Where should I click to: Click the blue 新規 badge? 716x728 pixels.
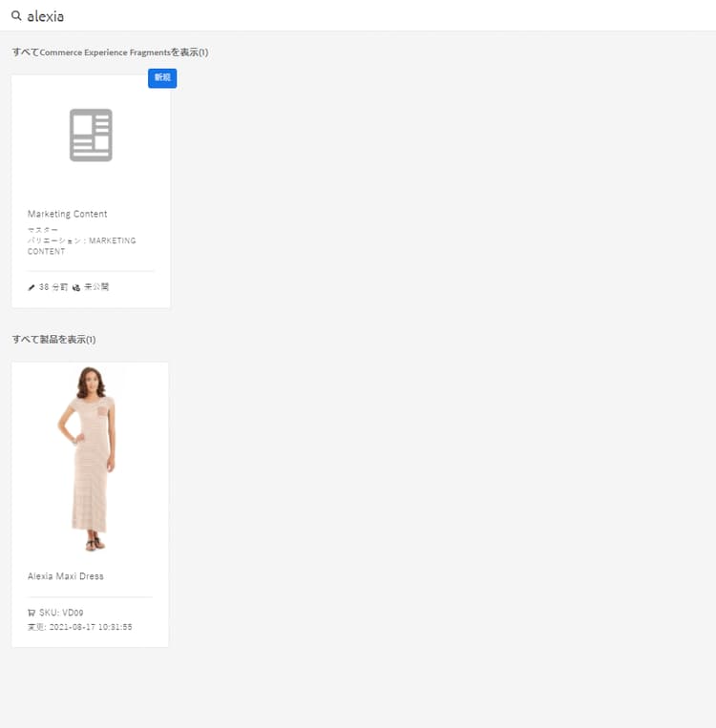point(162,78)
